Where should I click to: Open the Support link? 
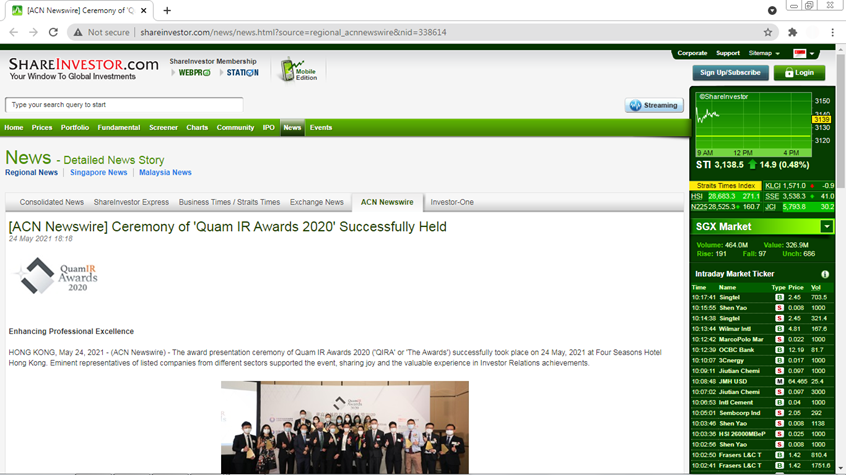point(728,53)
